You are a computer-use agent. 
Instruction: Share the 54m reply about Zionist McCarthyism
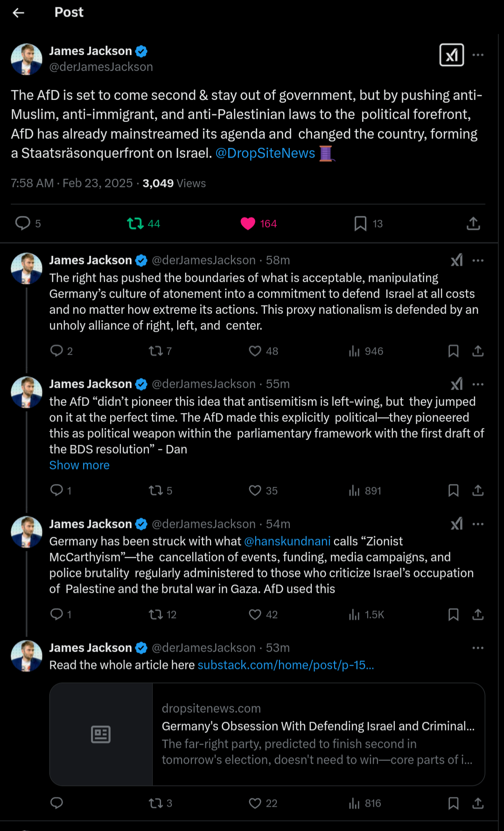[477, 614]
